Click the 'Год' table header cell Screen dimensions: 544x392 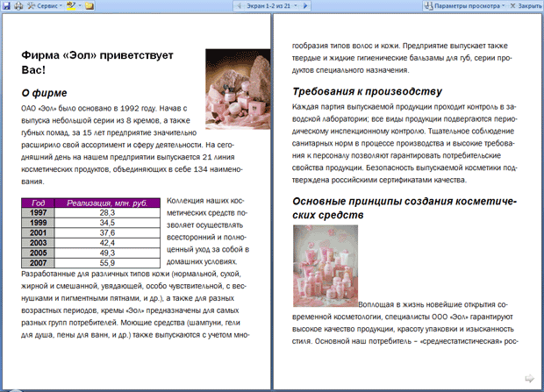(x=38, y=203)
